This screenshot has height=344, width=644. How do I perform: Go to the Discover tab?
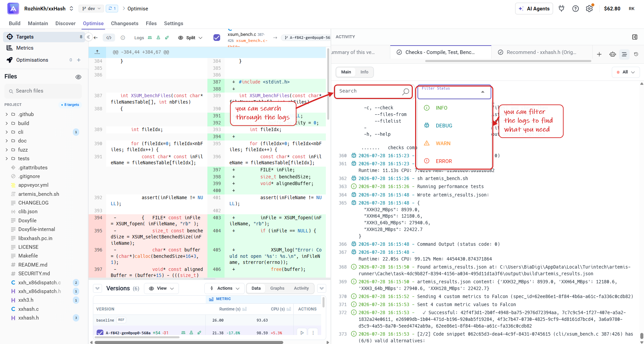coord(65,23)
